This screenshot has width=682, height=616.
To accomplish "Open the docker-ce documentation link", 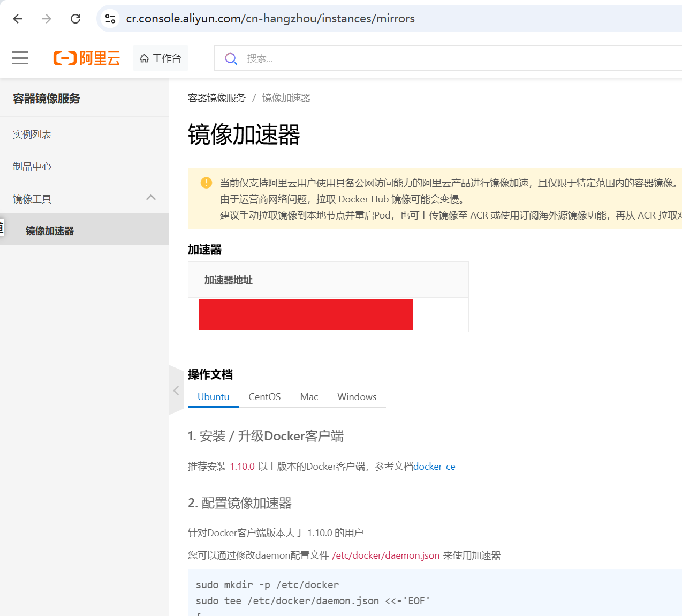I will tap(434, 466).
